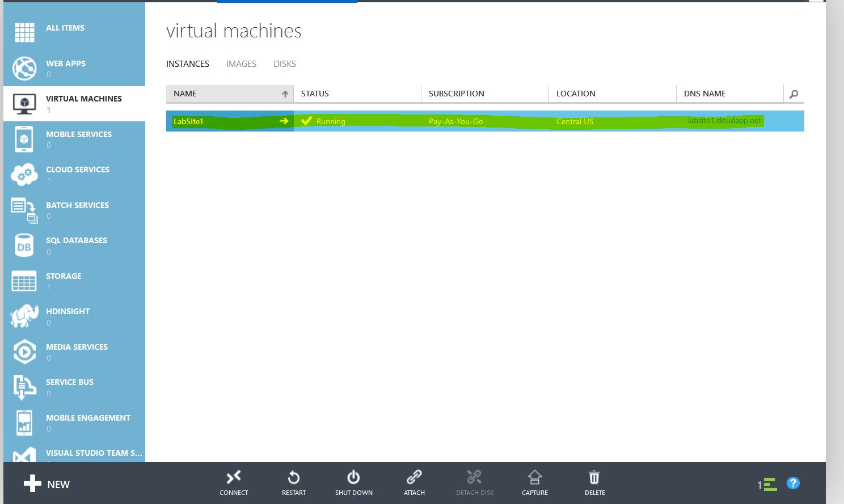Image resolution: width=844 pixels, height=504 pixels.
Task: Open HDInsight in the sidebar
Action: click(x=67, y=312)
